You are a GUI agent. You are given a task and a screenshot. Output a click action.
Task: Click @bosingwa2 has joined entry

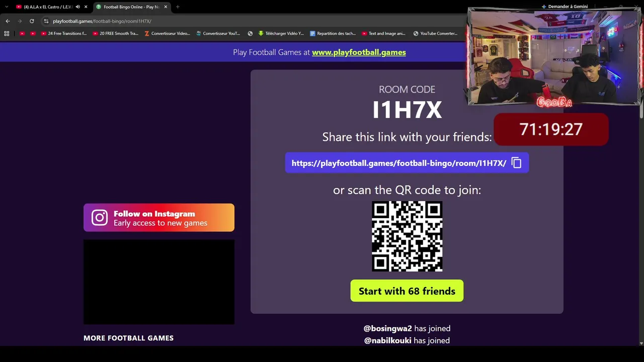click(x=407, y=328)
